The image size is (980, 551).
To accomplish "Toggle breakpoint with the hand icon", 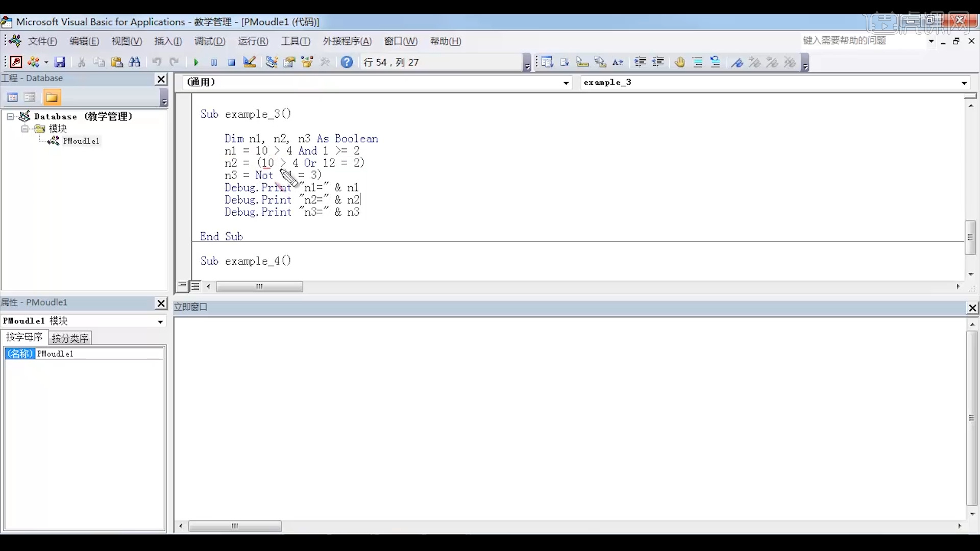I will [x=679, y=62].
